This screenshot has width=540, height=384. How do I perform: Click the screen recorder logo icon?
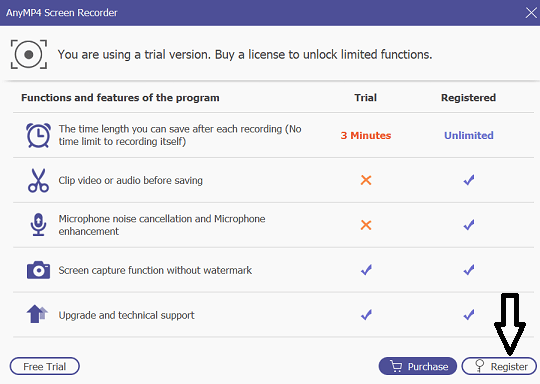point(29,54)
